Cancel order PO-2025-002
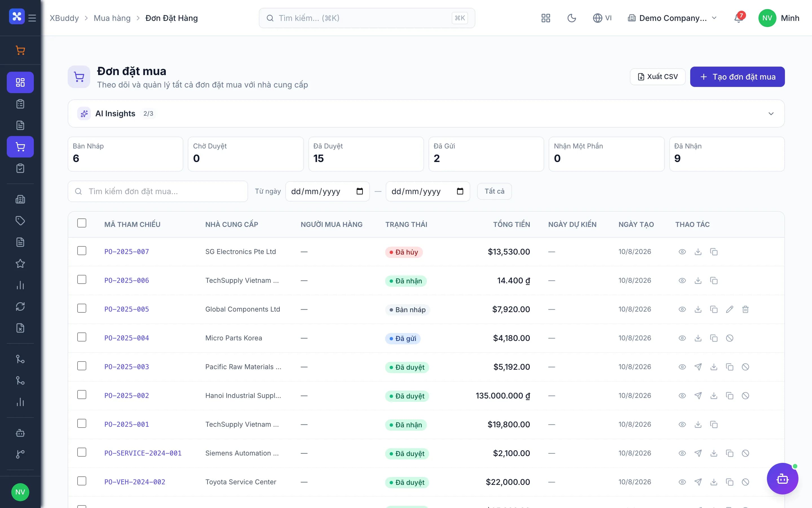Image resolution: width=812 pixels, height=508 pixels. tap(745, 396)
